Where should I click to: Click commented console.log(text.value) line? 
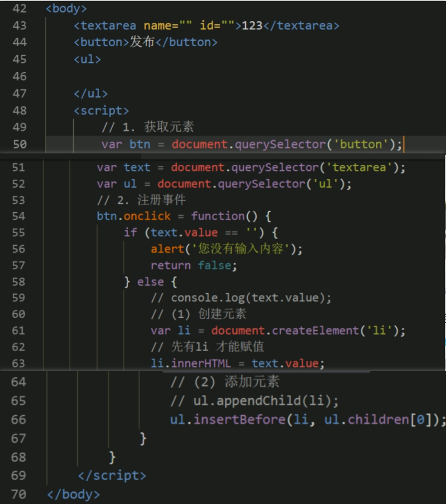coord(241,298)
